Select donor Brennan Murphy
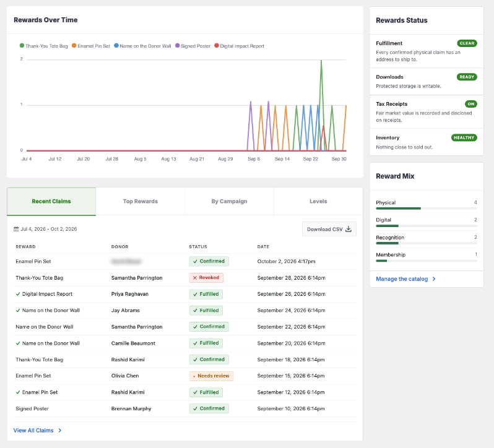 (x=131, y=408)
